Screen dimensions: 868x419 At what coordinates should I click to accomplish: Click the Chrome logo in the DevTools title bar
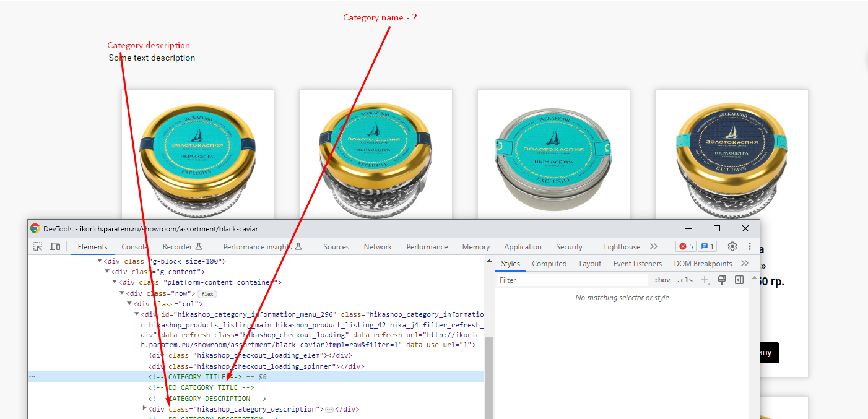click(x=35, y=228)
